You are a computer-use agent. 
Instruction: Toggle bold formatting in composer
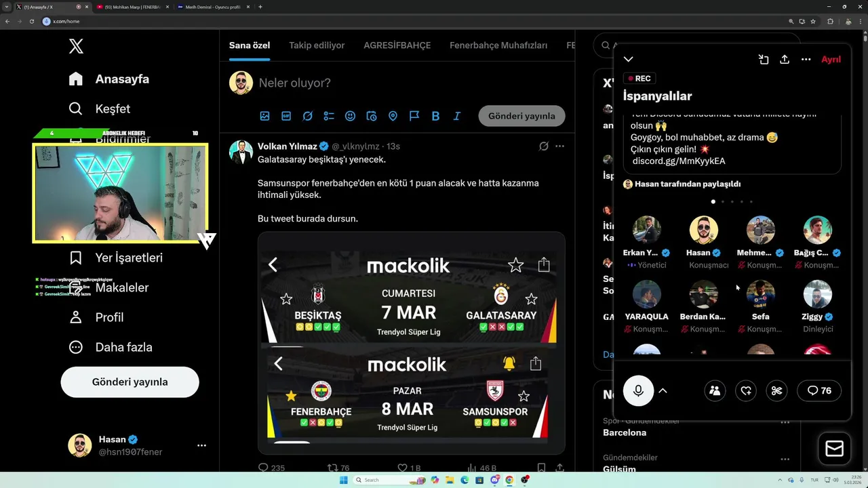(435, 116)
